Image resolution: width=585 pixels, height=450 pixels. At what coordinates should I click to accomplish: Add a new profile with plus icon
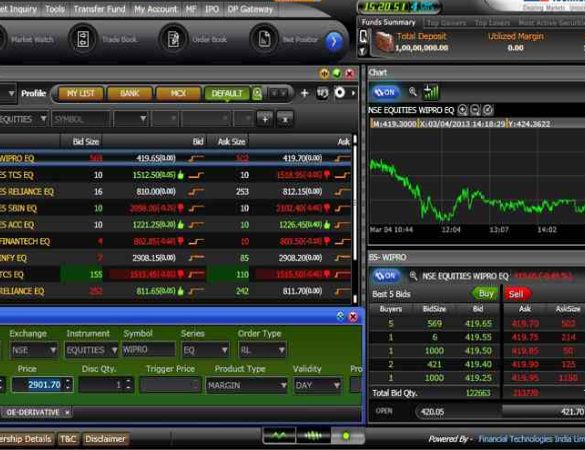point(304,93)
